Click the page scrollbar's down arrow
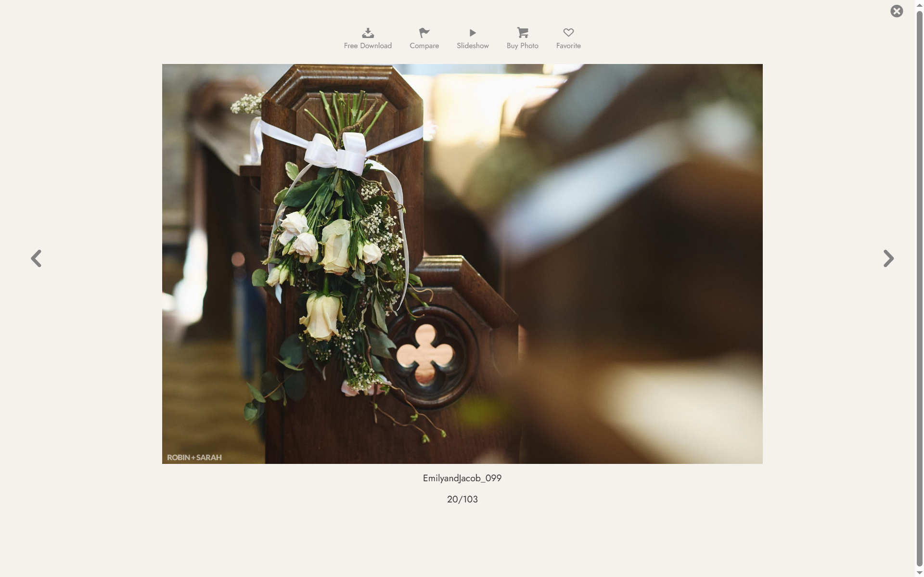Viewport: 924px width, 577px height. click(x=920, y=573)
